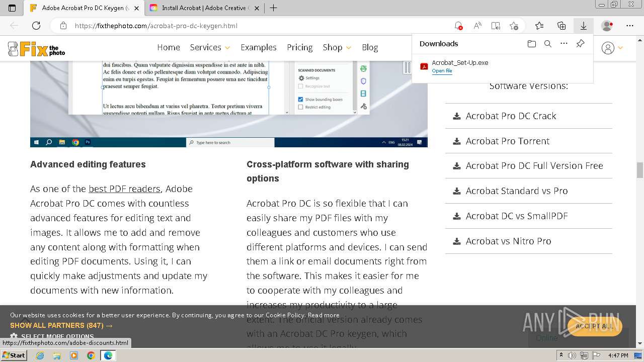
Task: Open browser Collections
Action: point(561,26)
